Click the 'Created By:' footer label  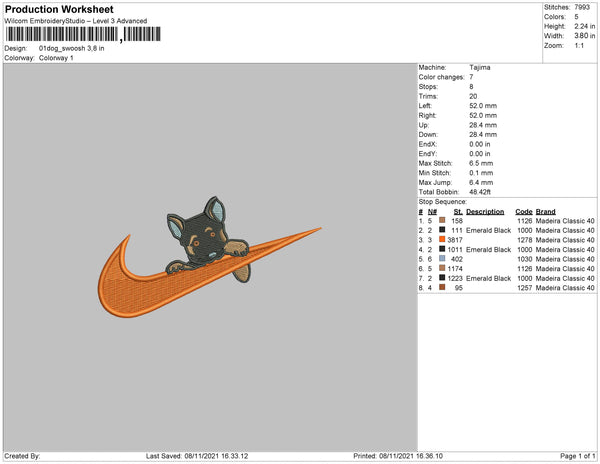point(22,456)
